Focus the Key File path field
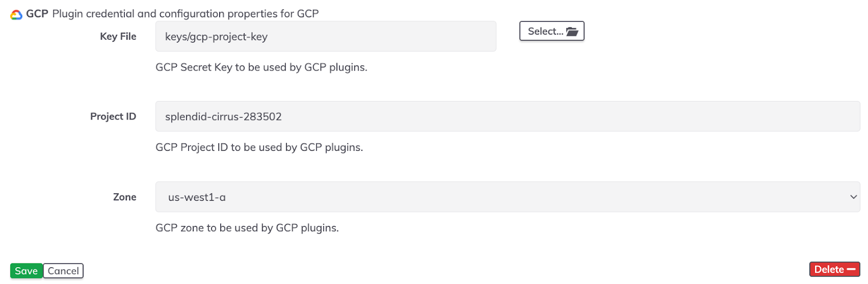The width and height of the screenshot is (868, 284). [x=325, y=36]
